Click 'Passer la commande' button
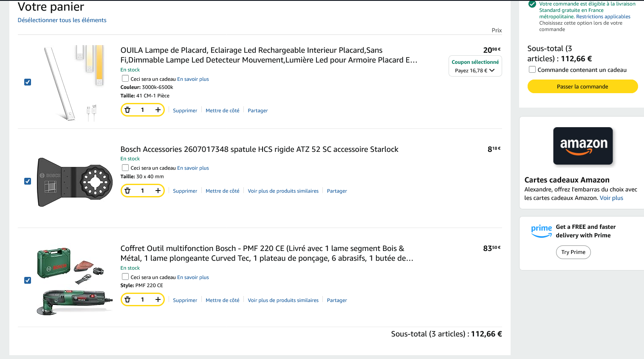The image size is (644, 359). tap(582, 86)
